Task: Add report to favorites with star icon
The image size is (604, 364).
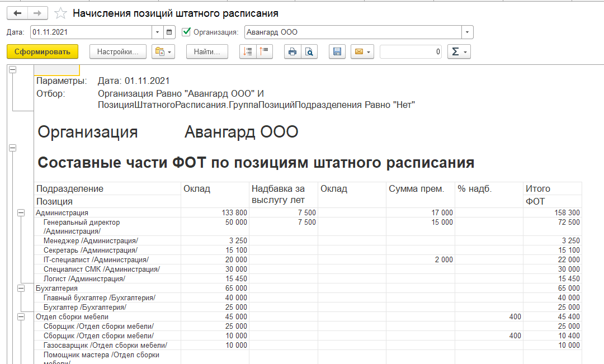Action: (61, 13)
